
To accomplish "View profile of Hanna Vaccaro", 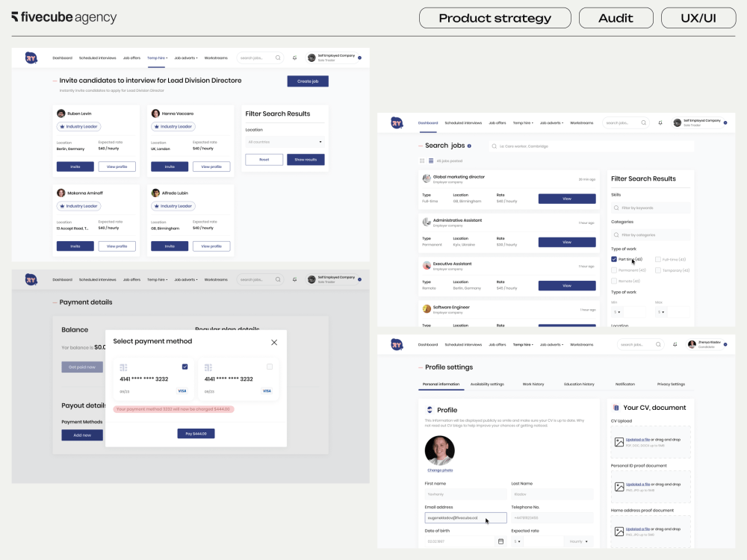I will coord(211,167).
